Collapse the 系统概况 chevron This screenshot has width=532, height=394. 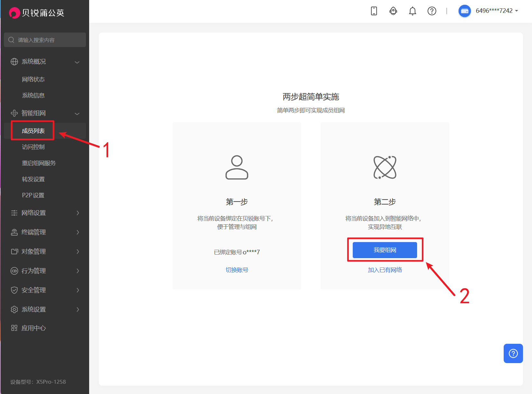pos(77,62)
